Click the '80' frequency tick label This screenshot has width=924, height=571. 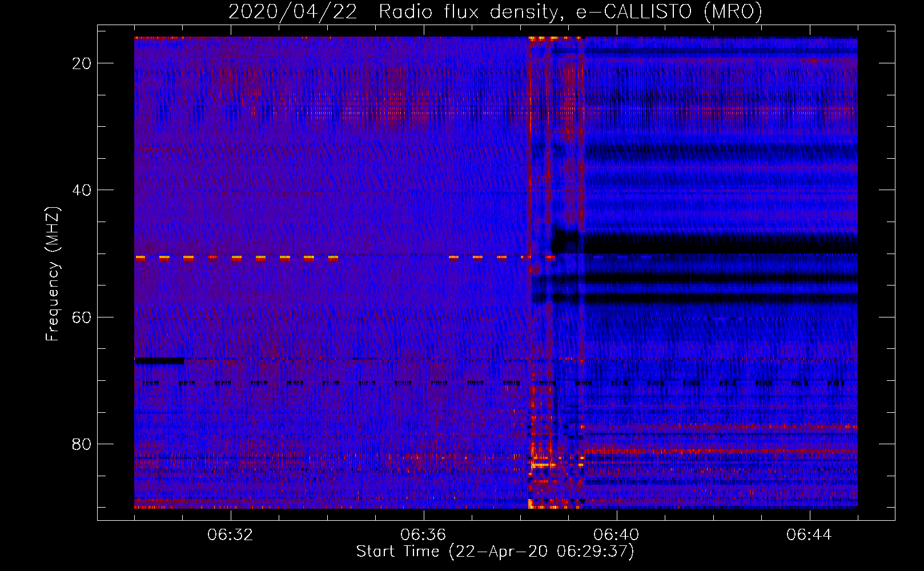point(82,444)
